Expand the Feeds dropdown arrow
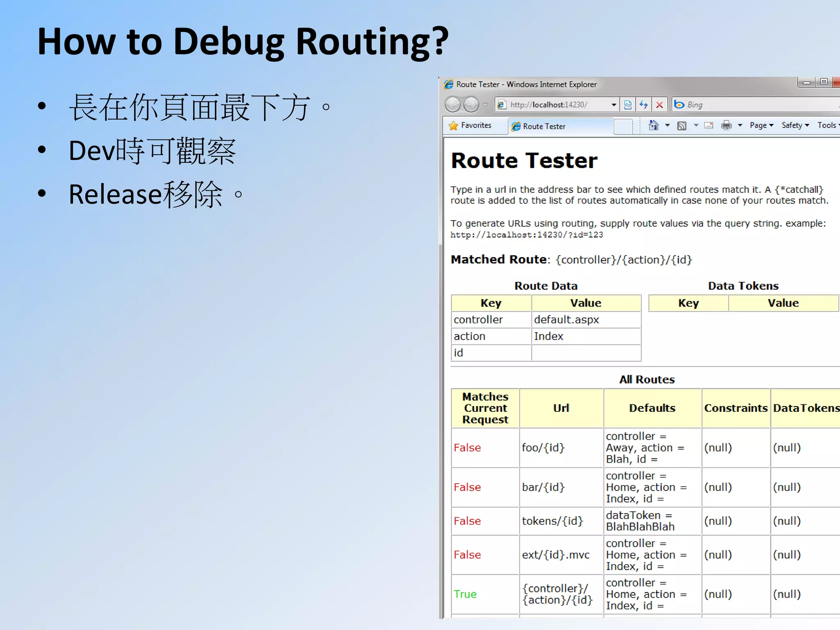This screenshot has width=840, height=630. click(696, 125)
